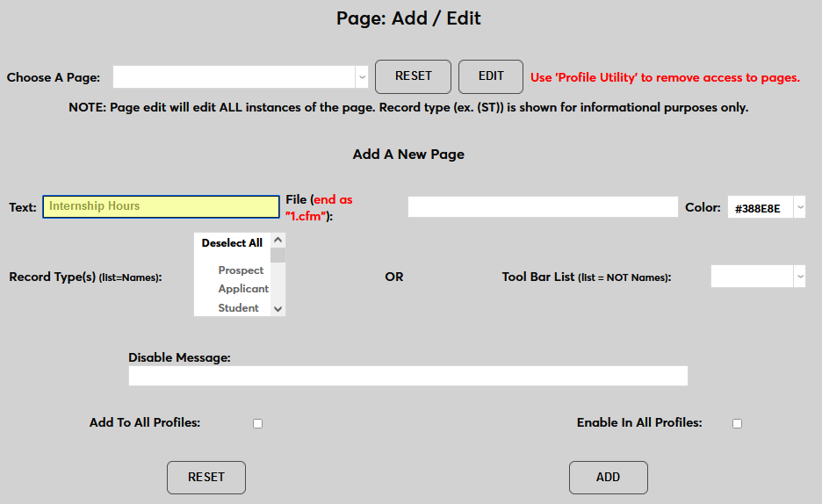Viewport: 822px width, 504px height.
Task: Click the ADD button
Action: [608, 478]
